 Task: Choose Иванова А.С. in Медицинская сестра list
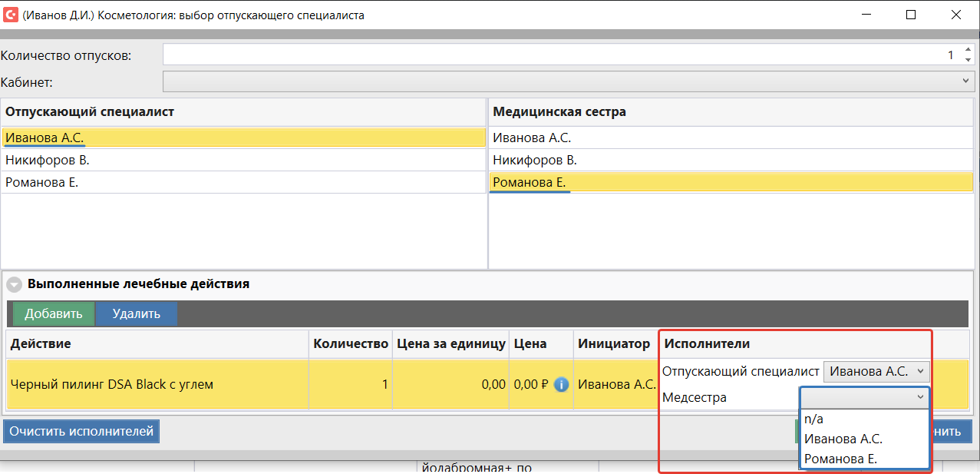pos(532,138)
